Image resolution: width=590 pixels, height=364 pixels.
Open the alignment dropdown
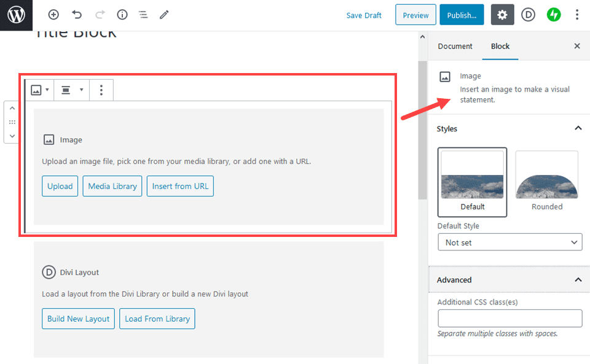(x=71, y=90)
